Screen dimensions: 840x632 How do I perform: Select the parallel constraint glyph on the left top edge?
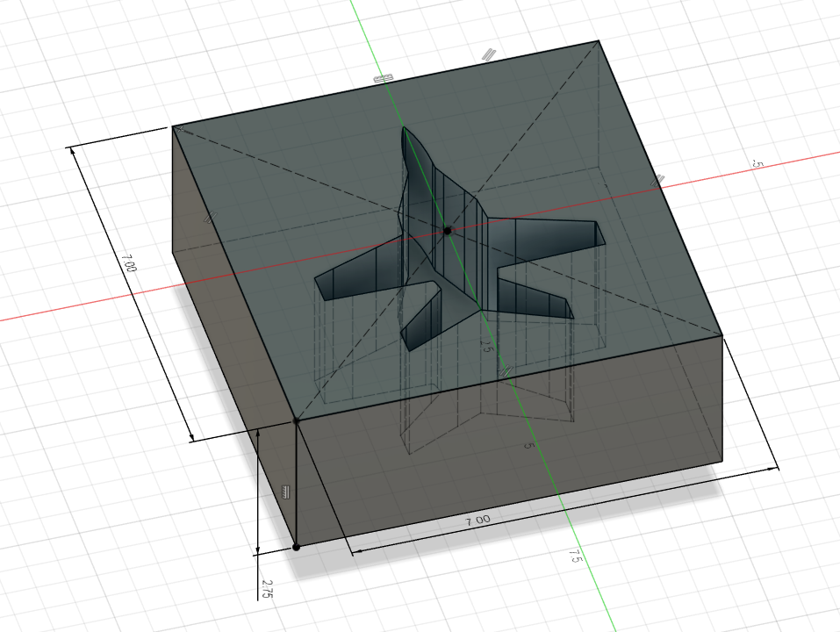pos(211,217)
